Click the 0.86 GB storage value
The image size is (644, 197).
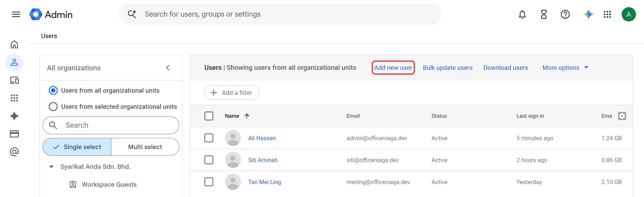tap(611, 160)
